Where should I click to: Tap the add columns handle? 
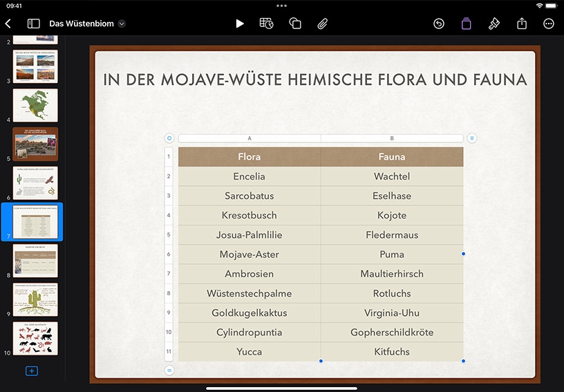(472, 138)
